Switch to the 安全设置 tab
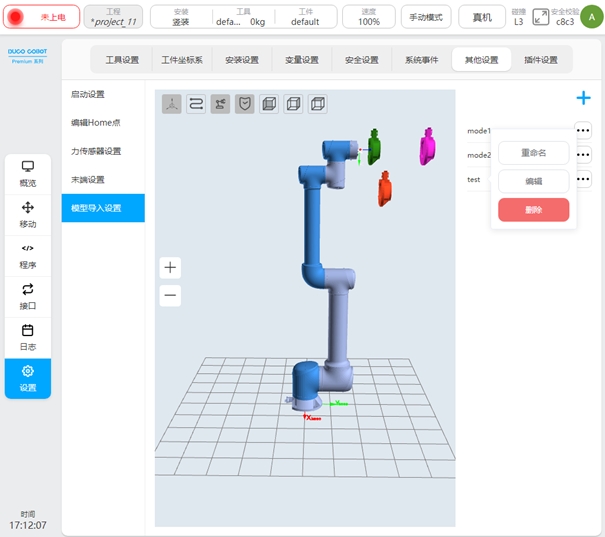Image resolution: width=605 pixels, height=537 pixels. (362, 60)
